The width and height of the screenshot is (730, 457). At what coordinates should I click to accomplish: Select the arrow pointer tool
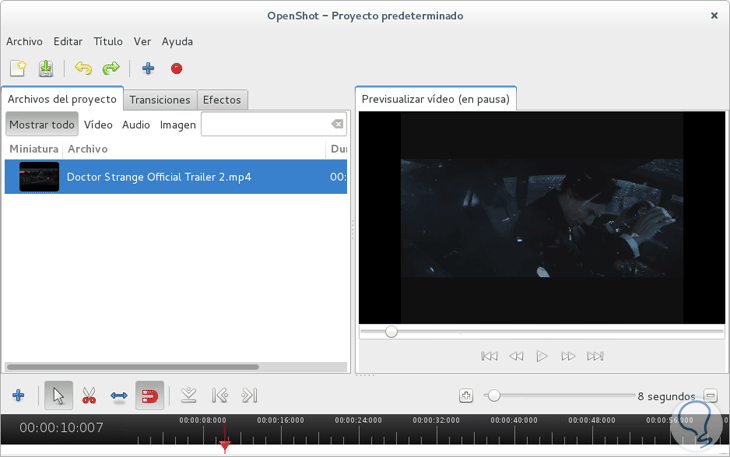[x=59, y=396]
